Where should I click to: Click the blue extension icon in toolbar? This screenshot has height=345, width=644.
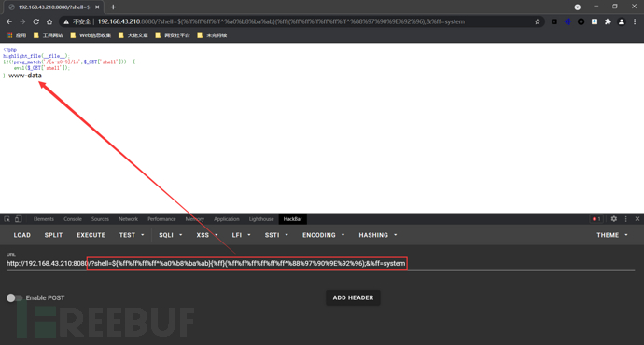(567, 21)
